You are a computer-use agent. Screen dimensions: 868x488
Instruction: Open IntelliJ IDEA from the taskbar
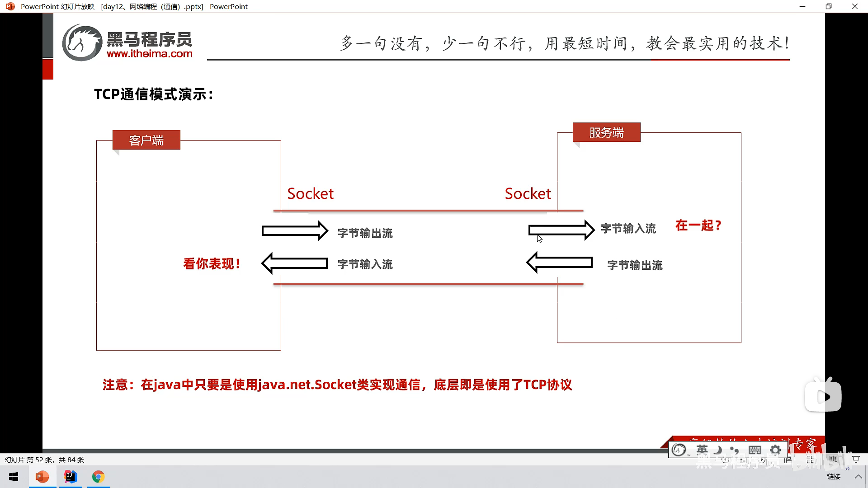[71, 477]
